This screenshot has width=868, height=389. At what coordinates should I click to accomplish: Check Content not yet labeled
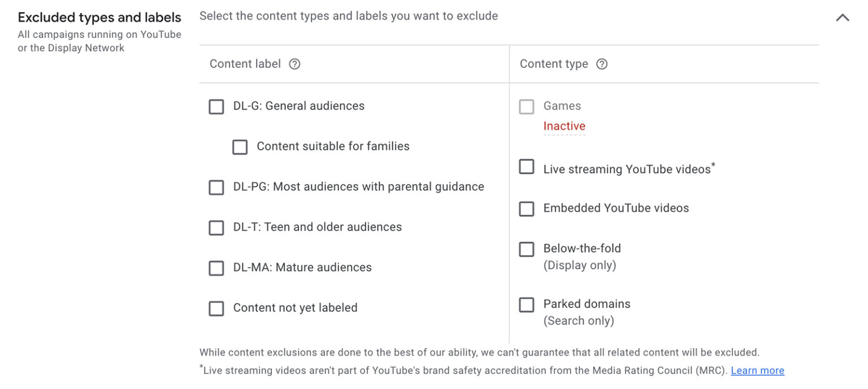pos(216,308)
